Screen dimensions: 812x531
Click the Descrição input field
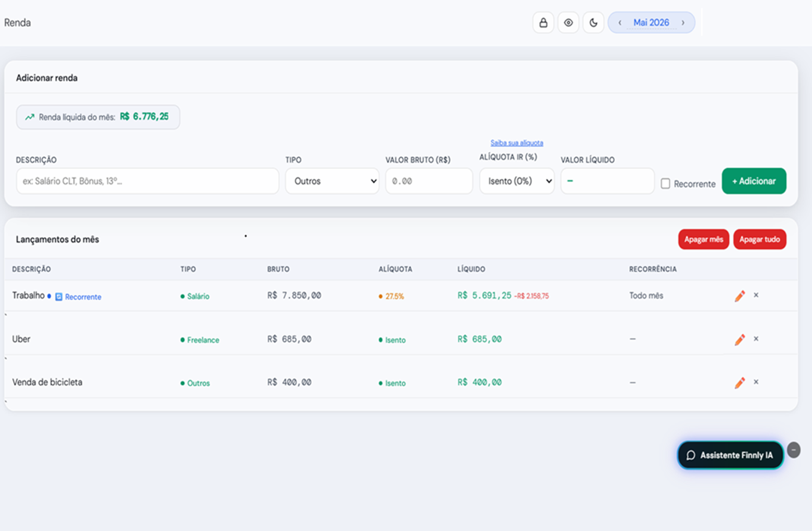pyautogui.click(x=147, y=181)
